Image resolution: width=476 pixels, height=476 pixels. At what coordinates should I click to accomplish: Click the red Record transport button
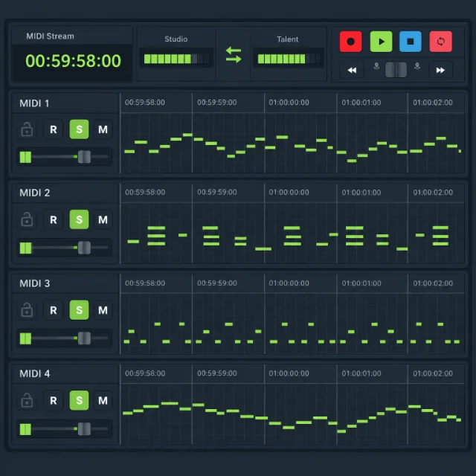click(x=350, y=42)
